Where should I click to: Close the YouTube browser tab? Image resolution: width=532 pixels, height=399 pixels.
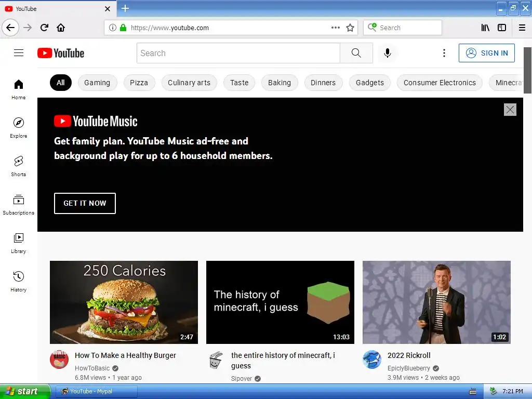point(108,9)
